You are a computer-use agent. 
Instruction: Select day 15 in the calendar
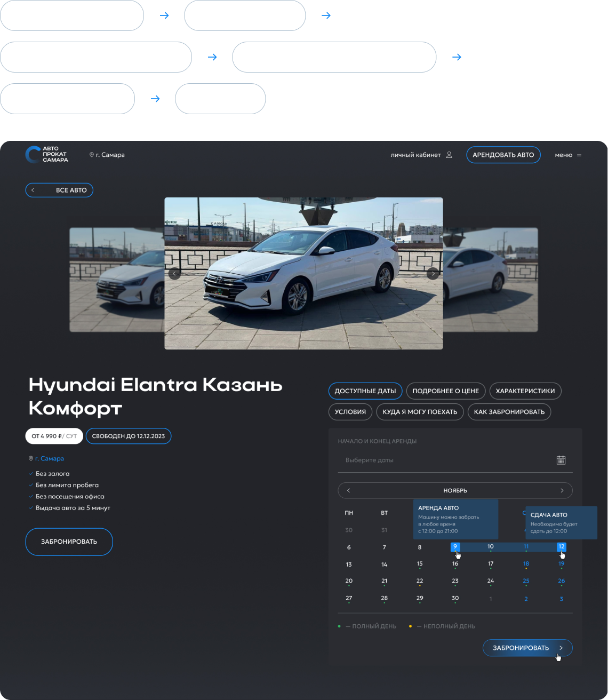point(420,564)
